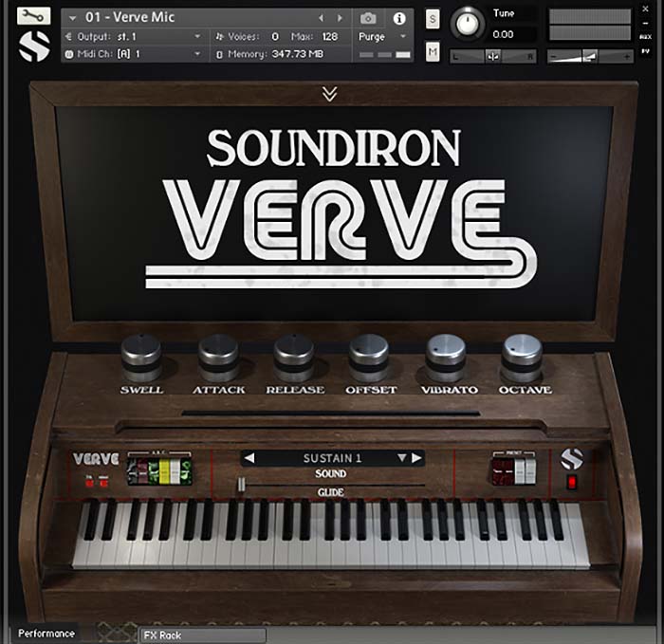Click the Voices count 0
The image size is (664, 644).
(275, 37)
